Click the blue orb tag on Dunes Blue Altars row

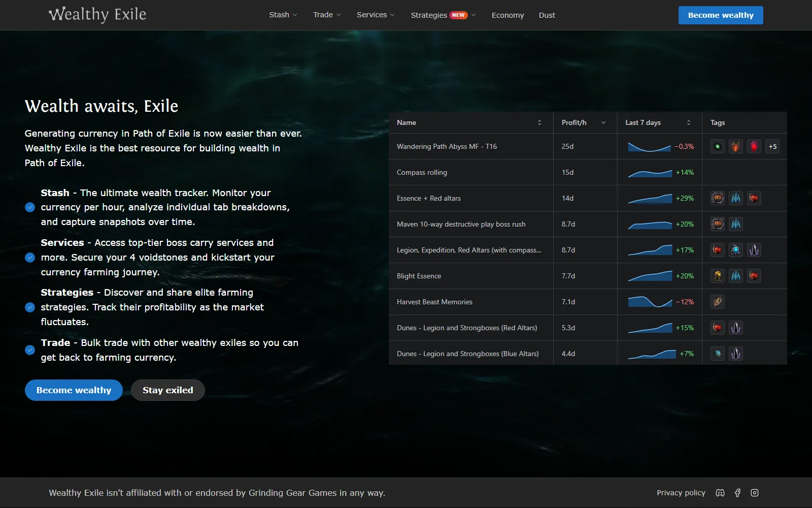pos(718,354)
